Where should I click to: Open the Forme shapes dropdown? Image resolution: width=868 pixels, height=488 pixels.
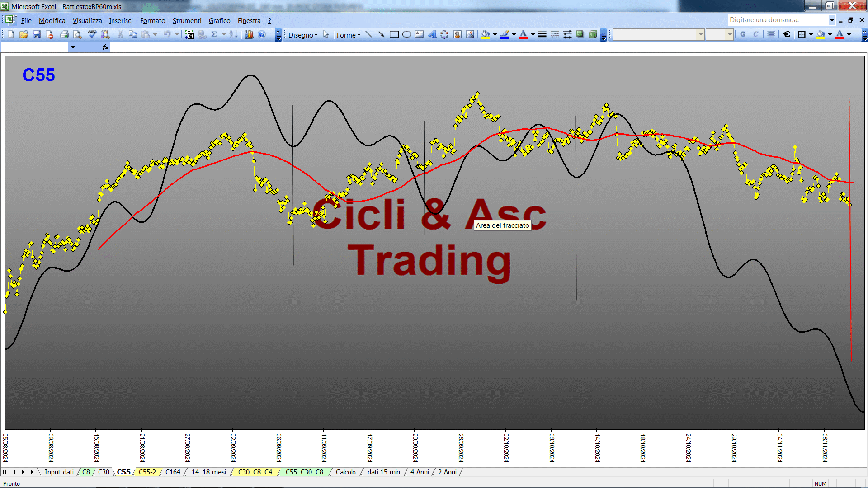[348, 35]
